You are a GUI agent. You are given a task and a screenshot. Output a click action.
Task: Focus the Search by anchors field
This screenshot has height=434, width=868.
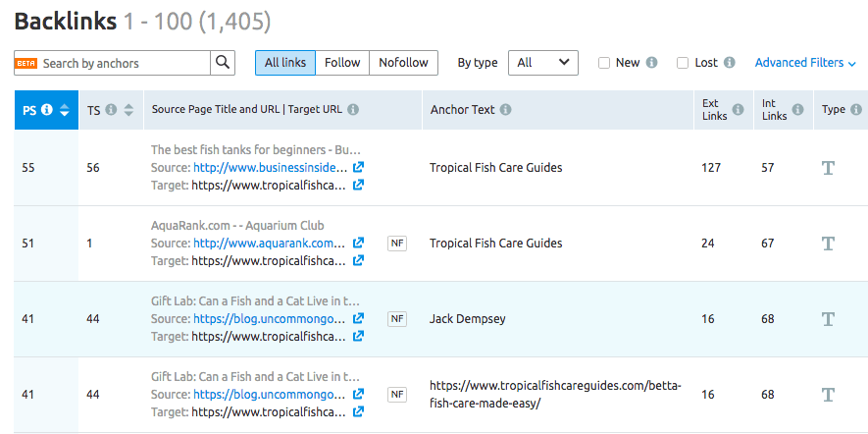coord(123,63)
